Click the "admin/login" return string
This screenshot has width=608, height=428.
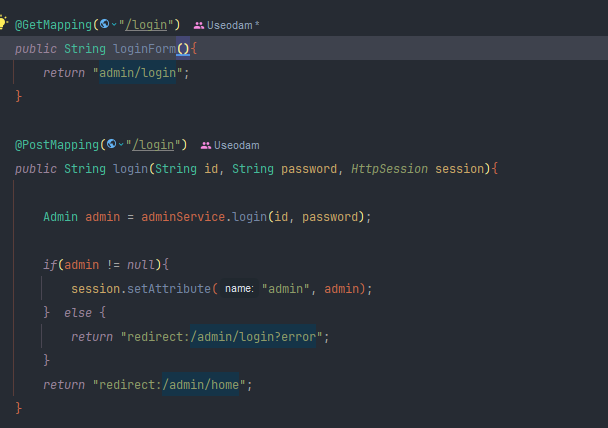pos(138,72)
